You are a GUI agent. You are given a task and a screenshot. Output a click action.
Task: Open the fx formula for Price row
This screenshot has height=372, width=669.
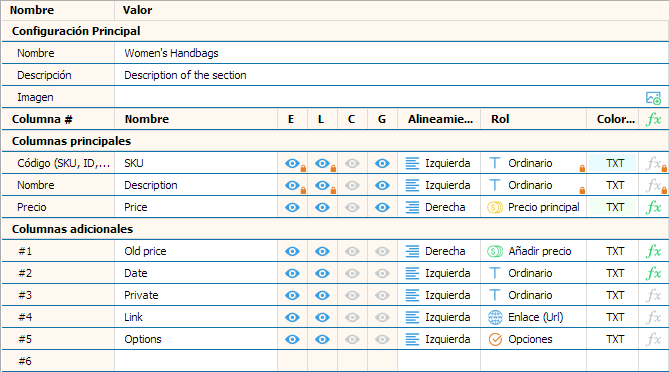point(653,207)
